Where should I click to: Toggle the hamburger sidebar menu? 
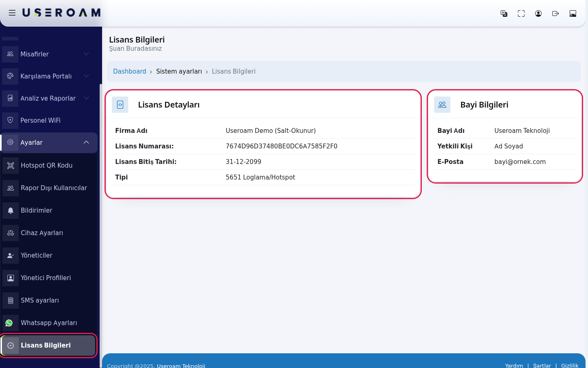coord(12,13)
